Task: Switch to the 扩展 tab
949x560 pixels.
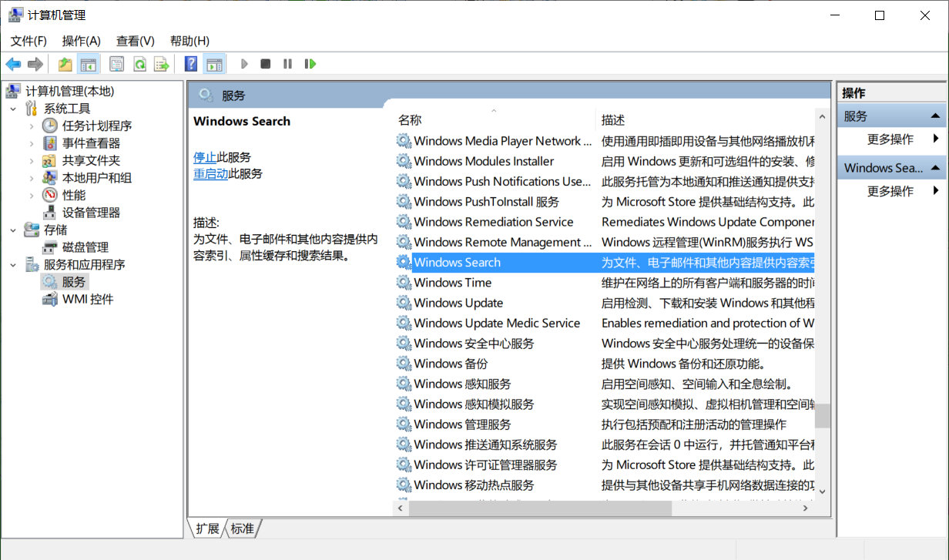Action: [x=205, y=528]
